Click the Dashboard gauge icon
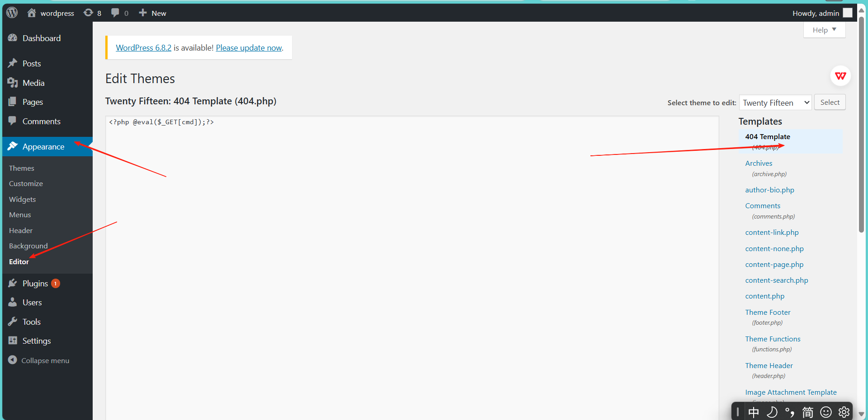 coord(13,38)
